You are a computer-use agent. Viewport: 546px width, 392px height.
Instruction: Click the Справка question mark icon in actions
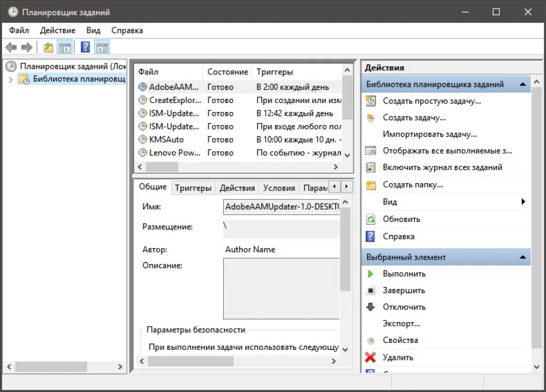click(x=371, y=236)
